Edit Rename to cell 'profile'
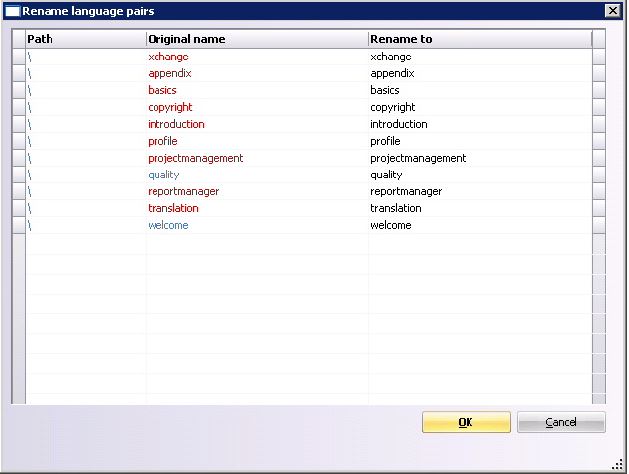Viewport: 629px width, 474px height. [480, 141]
